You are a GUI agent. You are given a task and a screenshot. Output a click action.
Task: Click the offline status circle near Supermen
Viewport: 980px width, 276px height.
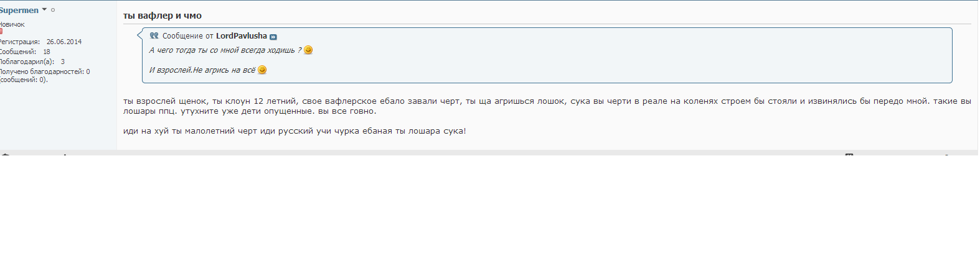(53, 10)
